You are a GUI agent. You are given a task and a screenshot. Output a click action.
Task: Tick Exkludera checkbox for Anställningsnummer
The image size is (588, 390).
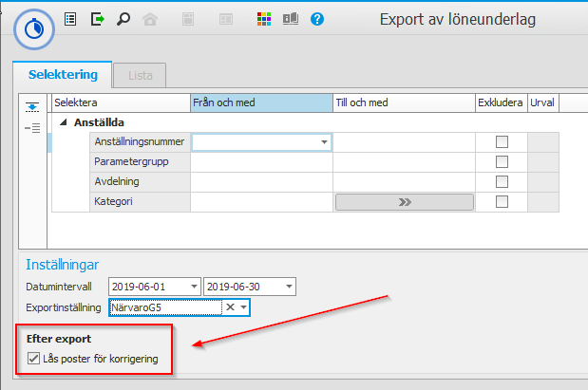502,142
